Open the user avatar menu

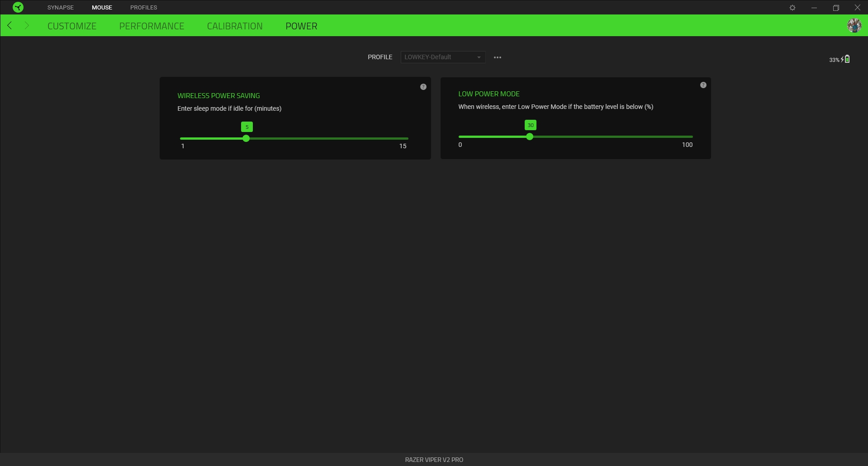[854, 25]
